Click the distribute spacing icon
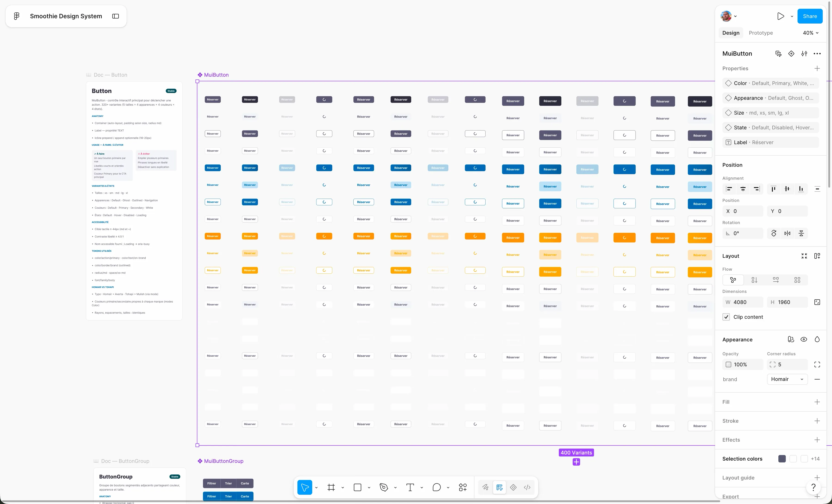 click(817, 189)
